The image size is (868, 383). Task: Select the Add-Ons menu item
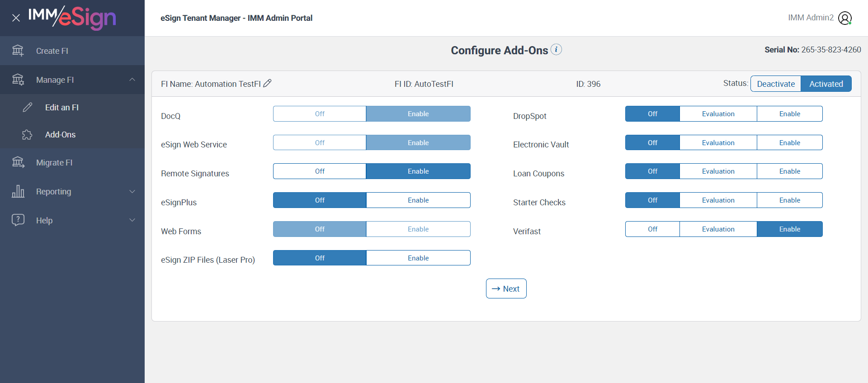coord(60,135)
